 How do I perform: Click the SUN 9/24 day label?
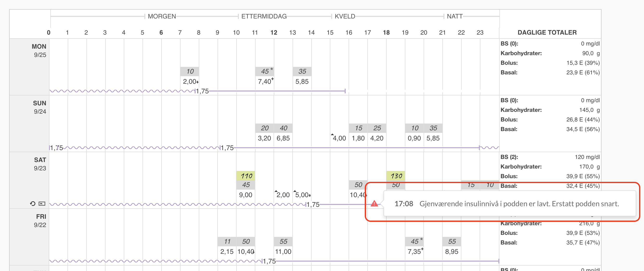(x=40, y=107)
